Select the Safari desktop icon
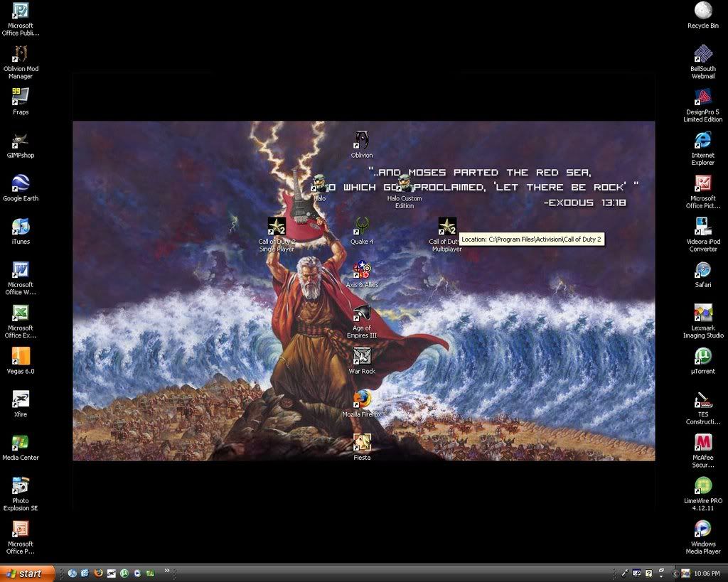 (703, 274)
